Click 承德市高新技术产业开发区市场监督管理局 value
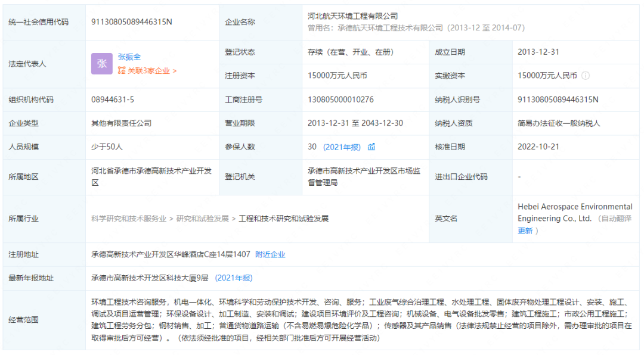This screenshot has height=355, width=644. pyautogui.click(x=364, y=177)
